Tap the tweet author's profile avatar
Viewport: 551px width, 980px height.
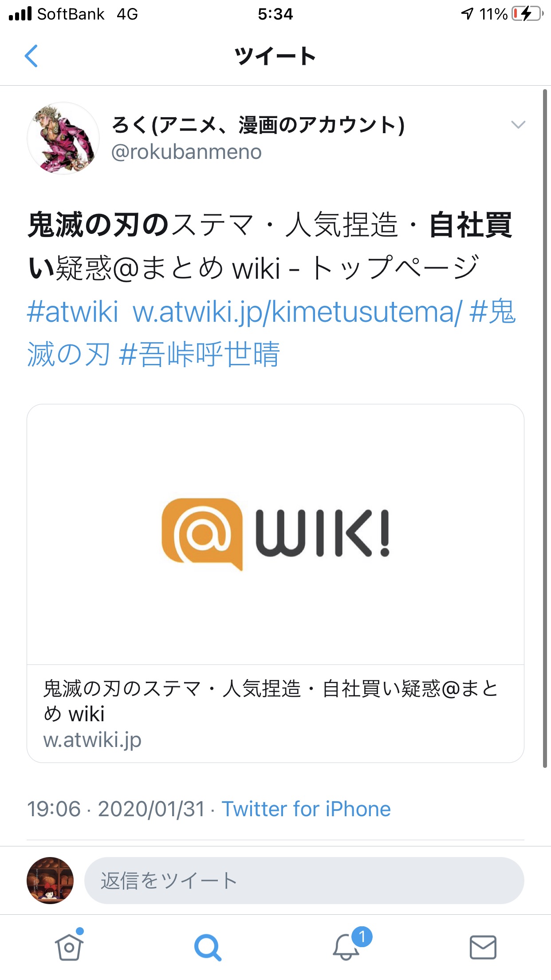click(63, 138)
